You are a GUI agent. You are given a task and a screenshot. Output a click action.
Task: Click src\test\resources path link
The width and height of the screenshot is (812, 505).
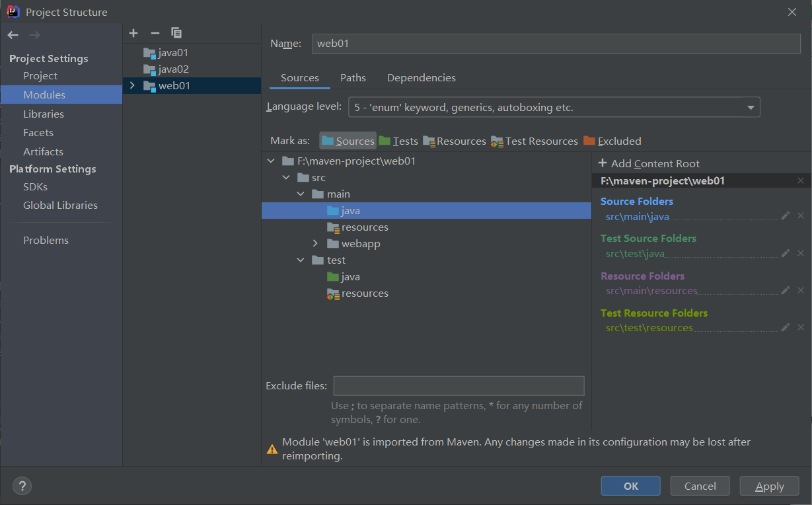click(x=649, y=328)
